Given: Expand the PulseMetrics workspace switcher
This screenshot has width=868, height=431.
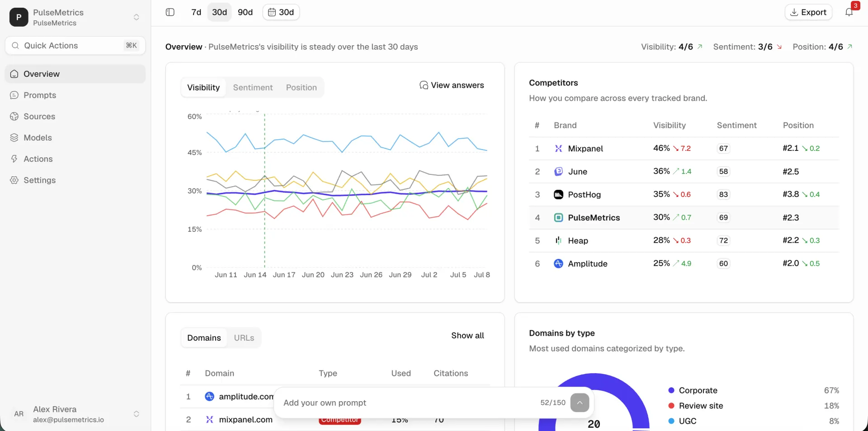Looking at the screenshot, I should tap(136, 17).
